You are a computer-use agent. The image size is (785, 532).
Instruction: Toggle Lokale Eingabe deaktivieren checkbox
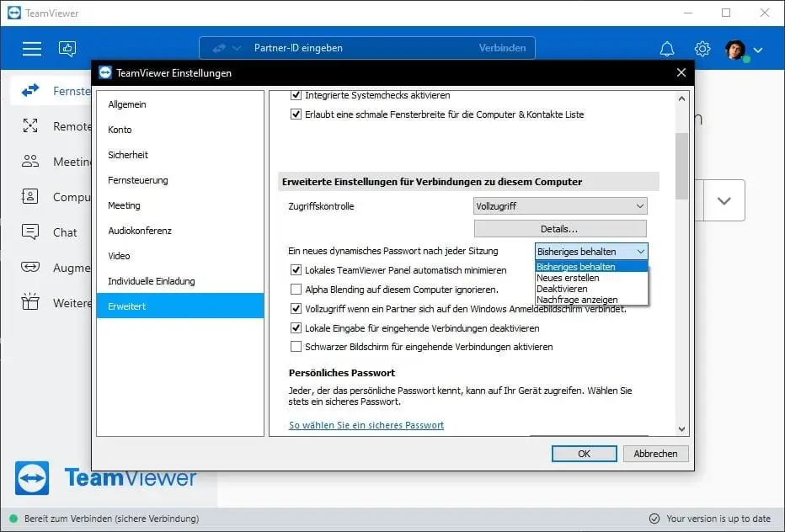click(296, 327)
